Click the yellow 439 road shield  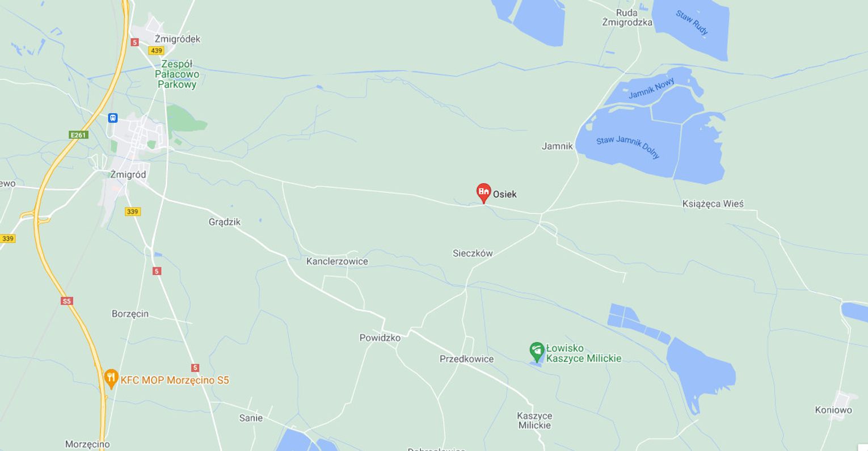156,50
